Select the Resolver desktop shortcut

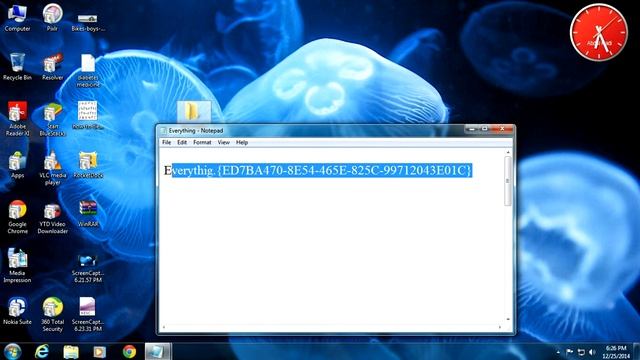point(52,67)
